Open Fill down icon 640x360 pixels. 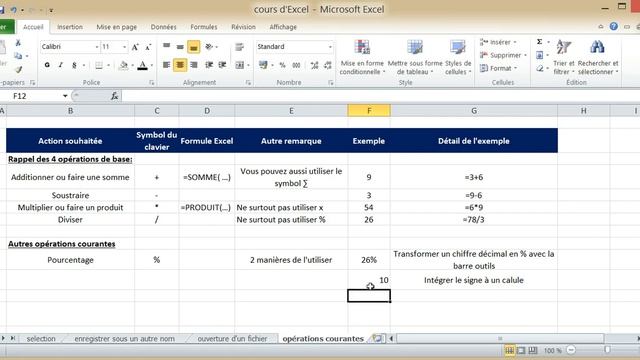(540, 55)
